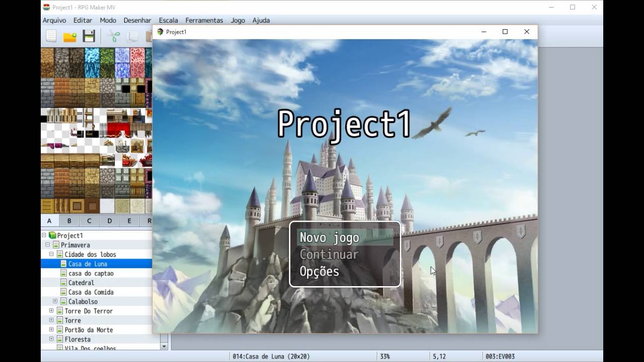Expand the Torre map node
This screenshot has width=644, height=362.
click(x=51, y=320)
